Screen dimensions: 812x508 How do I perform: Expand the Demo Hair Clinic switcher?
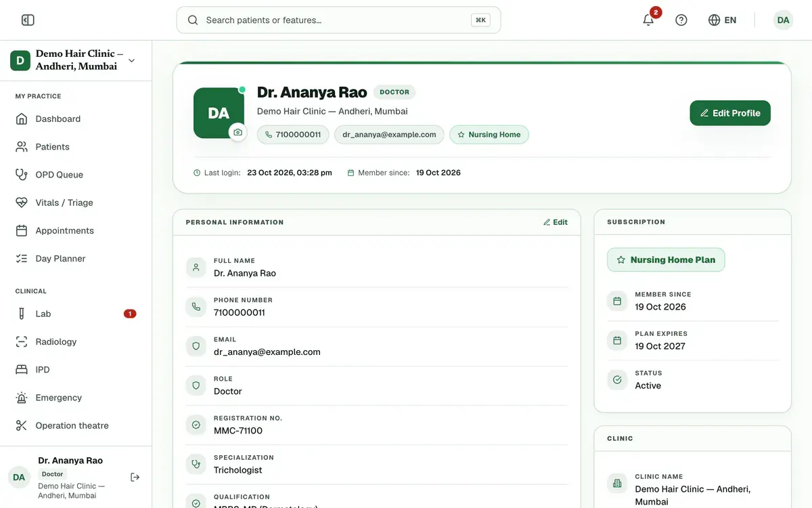point(76,60)
